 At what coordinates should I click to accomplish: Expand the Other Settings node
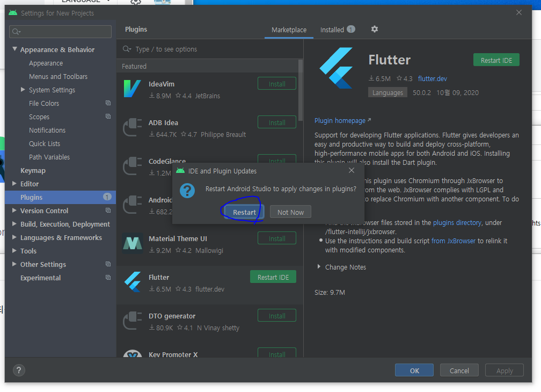(x=14, y=264)
